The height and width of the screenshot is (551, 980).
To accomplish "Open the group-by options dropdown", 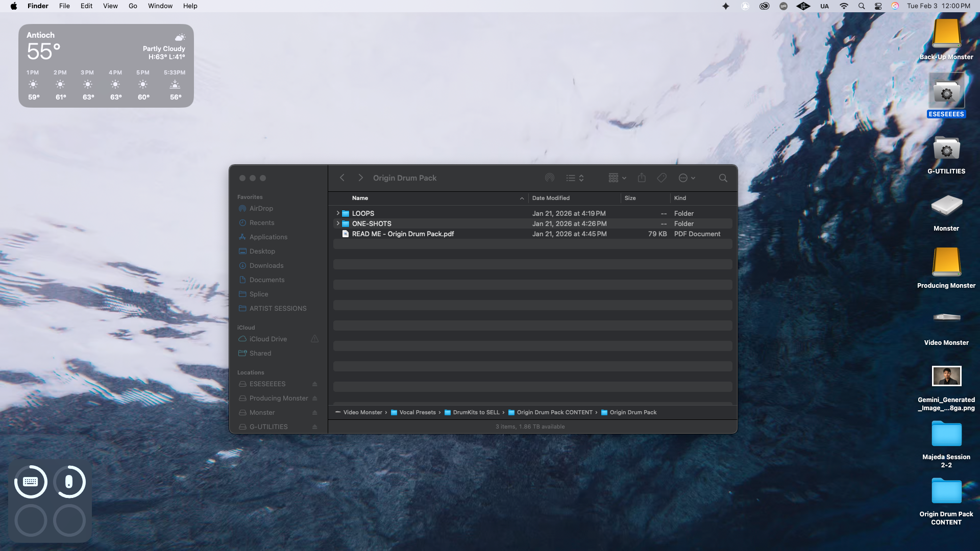I will [x=617, y=178].
